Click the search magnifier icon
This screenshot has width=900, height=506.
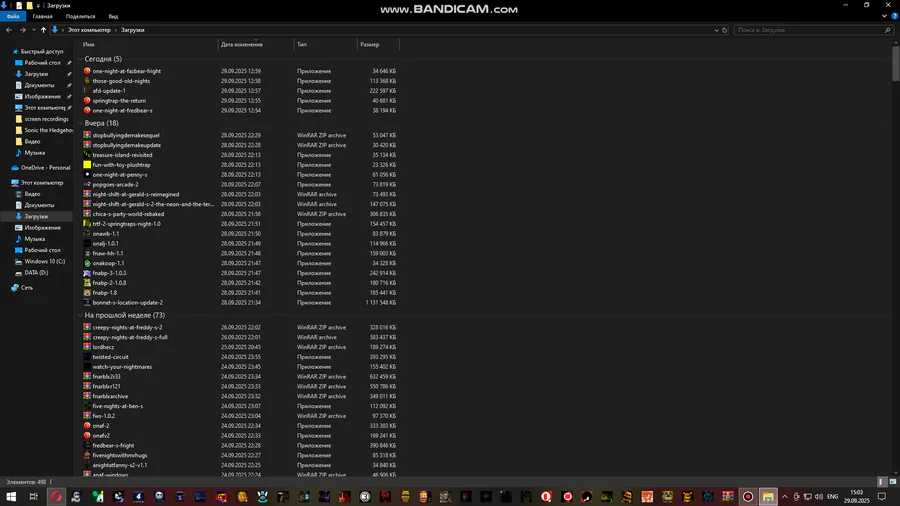pyautogui.click(x=887, y=30)
